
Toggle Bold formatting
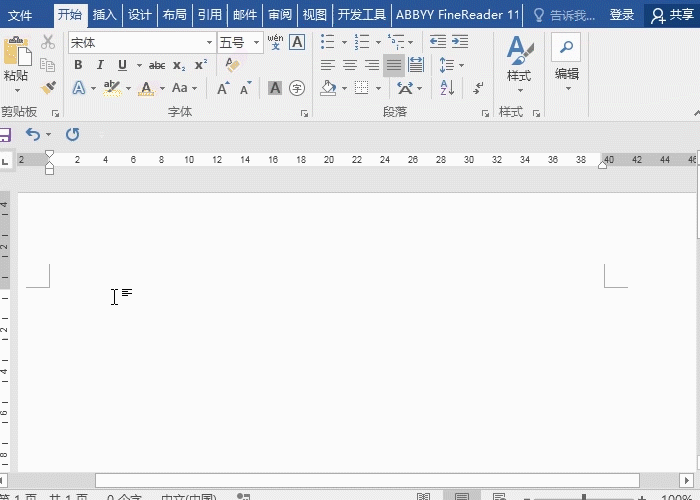click(x=78, y=65)
